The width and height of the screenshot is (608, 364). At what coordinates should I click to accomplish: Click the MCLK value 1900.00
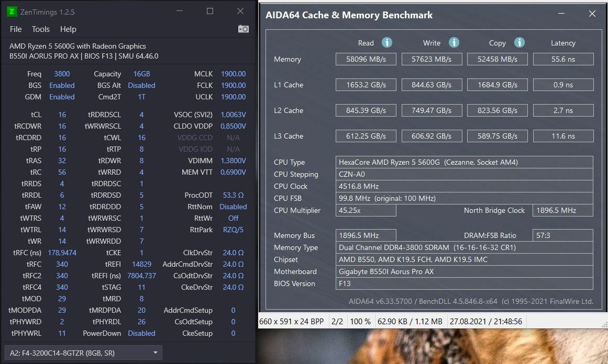pos(233,74)
